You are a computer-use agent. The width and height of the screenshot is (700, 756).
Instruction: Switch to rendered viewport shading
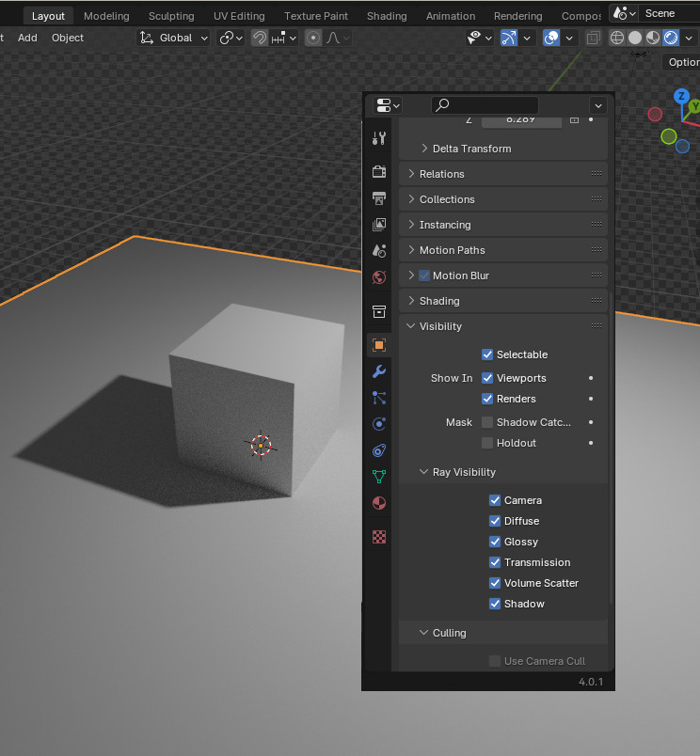[671, 38]
